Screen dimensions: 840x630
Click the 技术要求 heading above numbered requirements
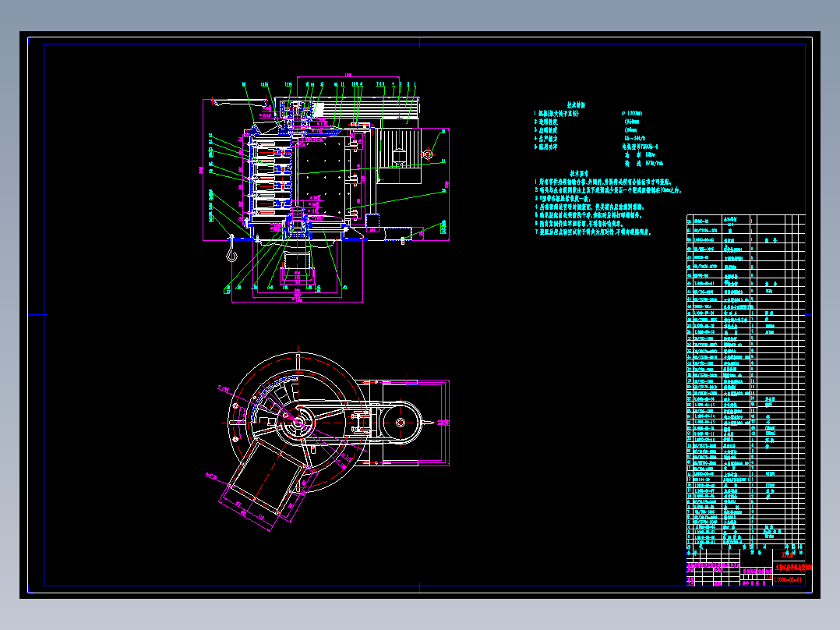point(579,174)
